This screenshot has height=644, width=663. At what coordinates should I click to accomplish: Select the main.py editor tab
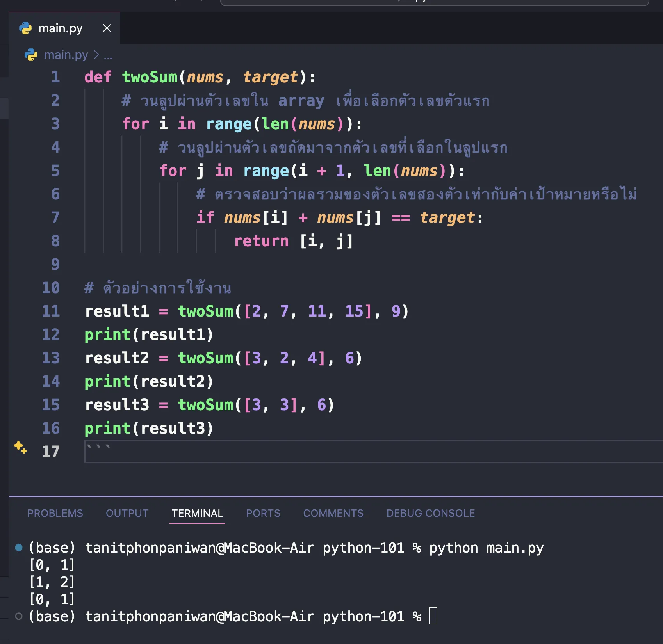(64, 28)
